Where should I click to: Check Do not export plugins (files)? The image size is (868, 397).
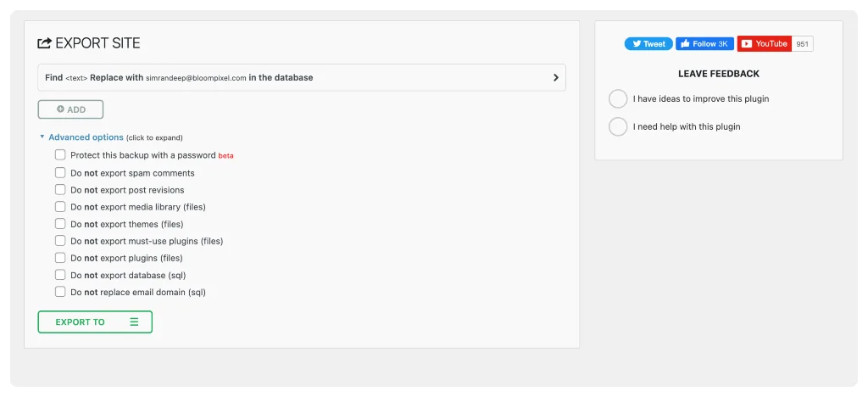coord(60,258)
